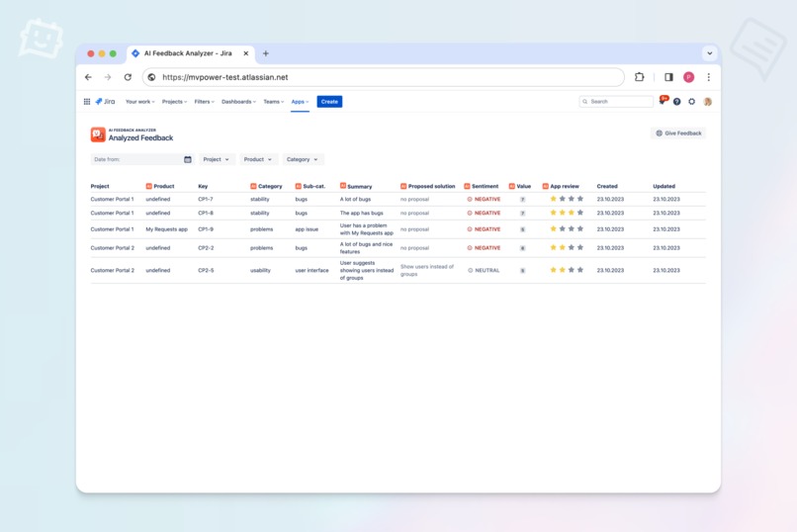Click the Updated column header
Viewport: 797px width, 532px height.
pos(664,187)
